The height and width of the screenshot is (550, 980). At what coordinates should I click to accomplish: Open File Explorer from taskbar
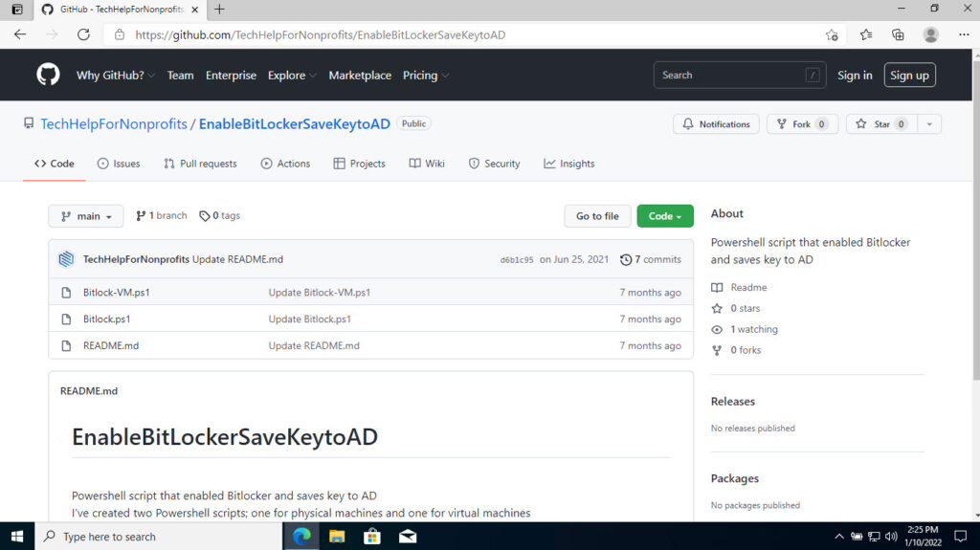click(x=337, y=537)
